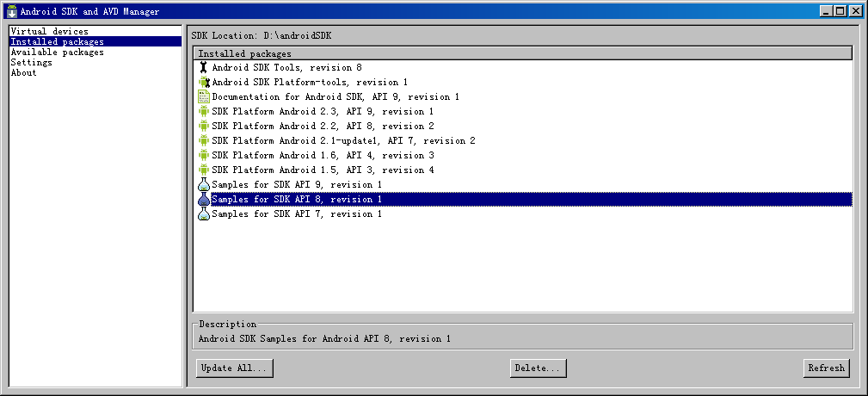The height and width of the screenshot is (396, 868).
Task: Click the wrench icon for Android SDK Tools
Action: click(x=204, y=67)
